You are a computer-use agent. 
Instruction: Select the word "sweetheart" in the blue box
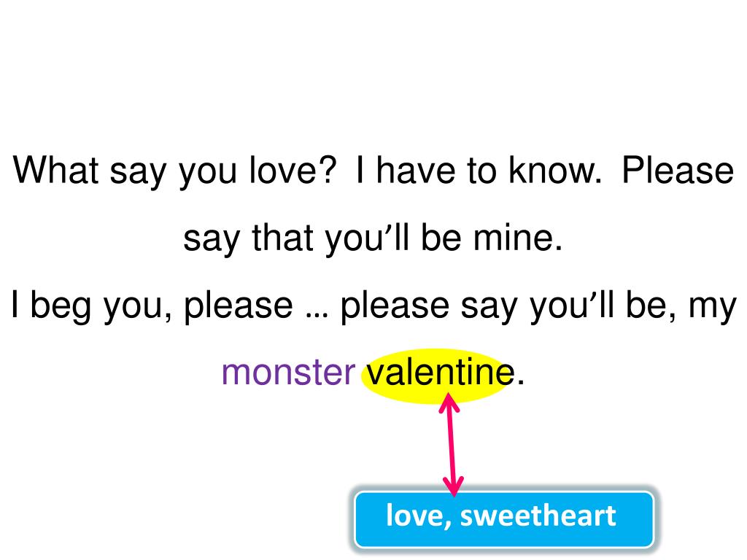[x=538, y=516]
